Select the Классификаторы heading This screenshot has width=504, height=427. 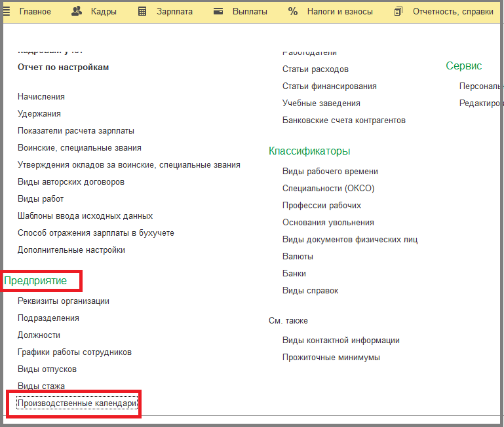click(309, 151)
